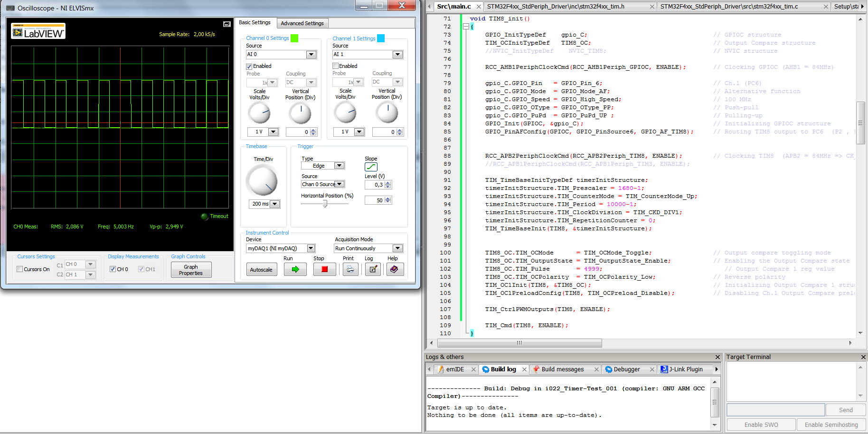Close the Target Terminal panel
The height and width of the screenshot is (434, 868).
pyautogui.click(x=863, y=357)
